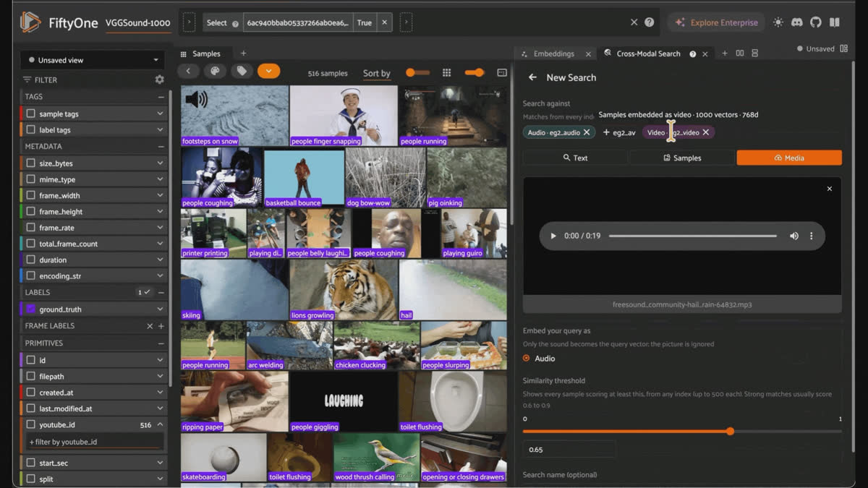Choose the Text query mode
The image size is (868, 488).
tap(576, 158)
